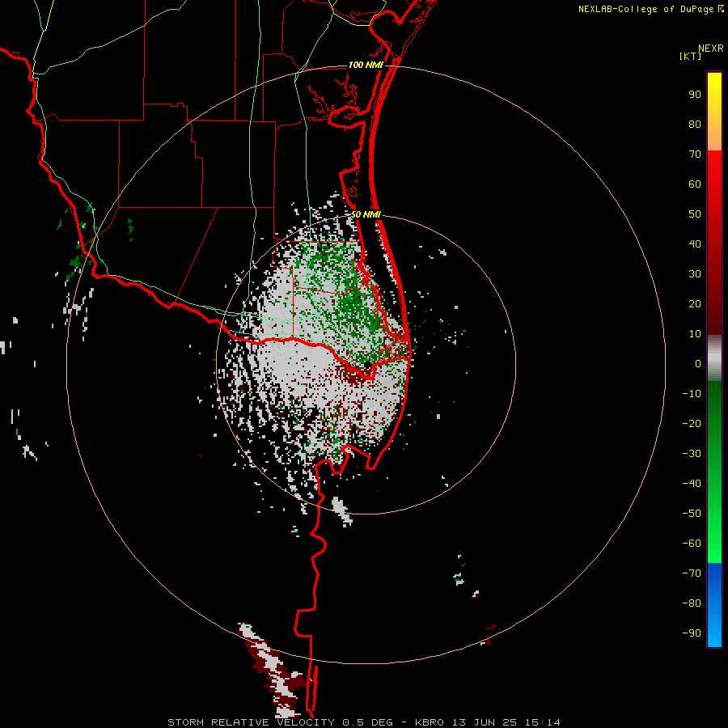The image size is (728, 728).
Task: Click the positive 10 knot scale label
Action: tap(695, 334)
